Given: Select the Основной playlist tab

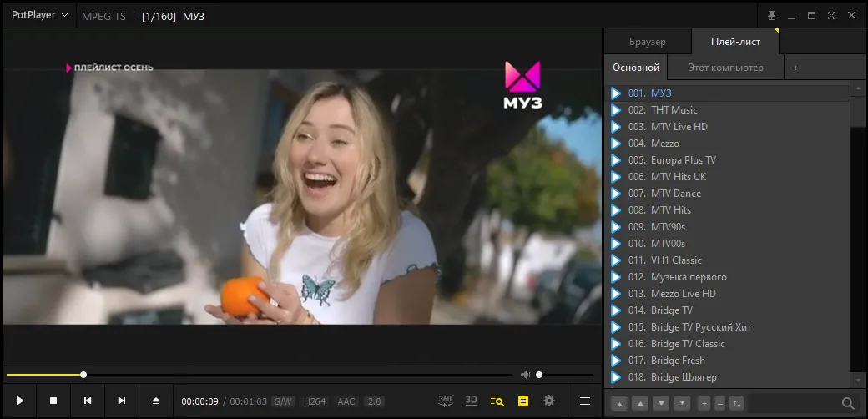Looking at the screenshot, I should pos(636,68).
